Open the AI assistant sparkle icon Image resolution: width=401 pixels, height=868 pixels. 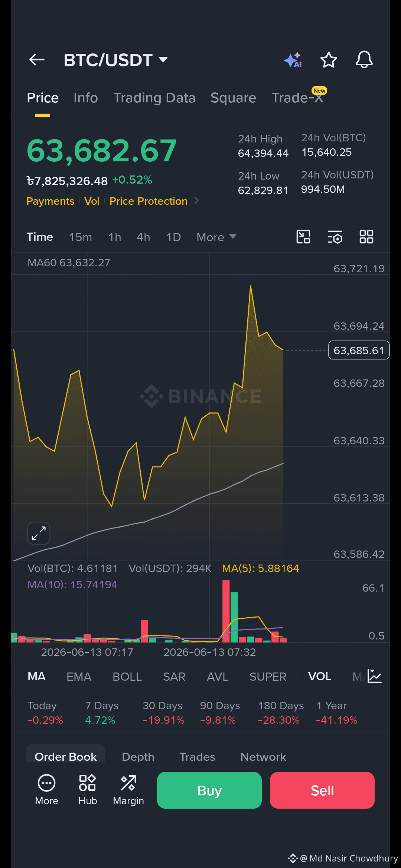293,60
